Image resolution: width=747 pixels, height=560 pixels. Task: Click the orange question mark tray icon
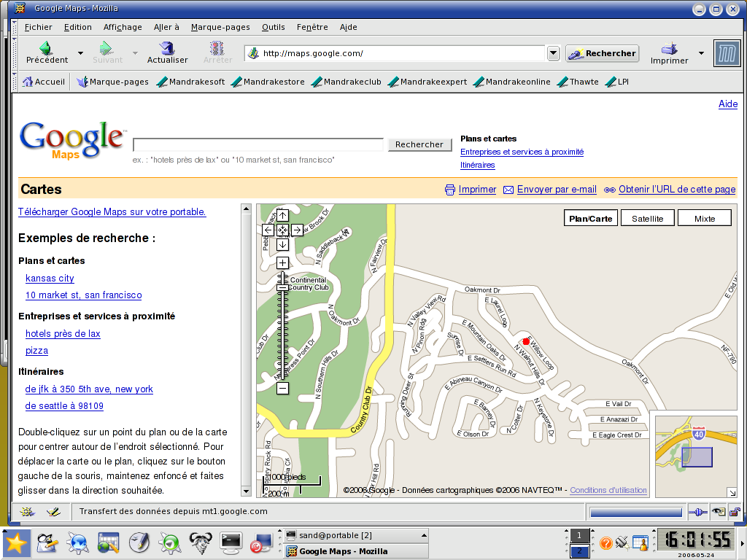coord(605,542)
